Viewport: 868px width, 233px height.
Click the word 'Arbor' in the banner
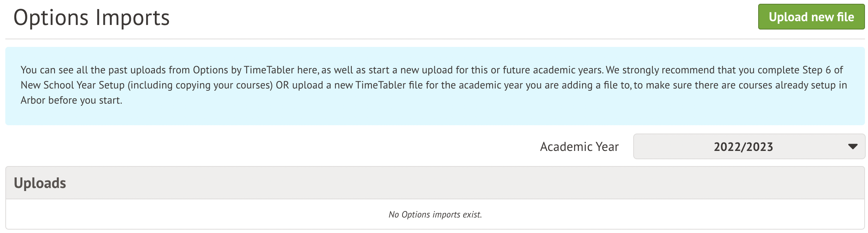(33, 100)
